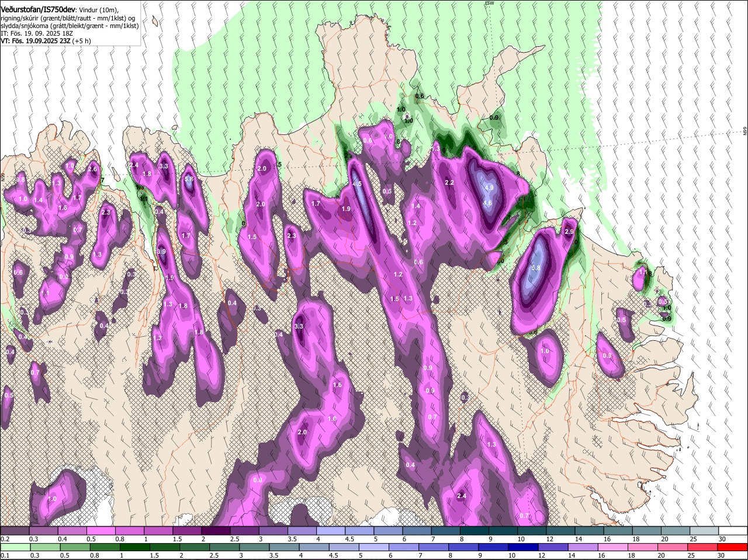Click the 3.9 snowfall value on the map
The height and width of the screenshot is (560, 748).
tap(162, 252)
